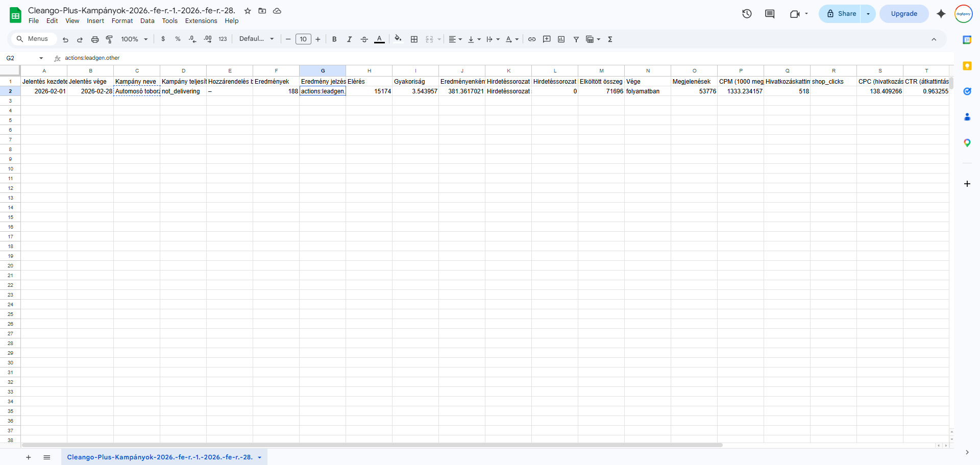
Task: Click the font size input field
Action: [x=303, y=39]
